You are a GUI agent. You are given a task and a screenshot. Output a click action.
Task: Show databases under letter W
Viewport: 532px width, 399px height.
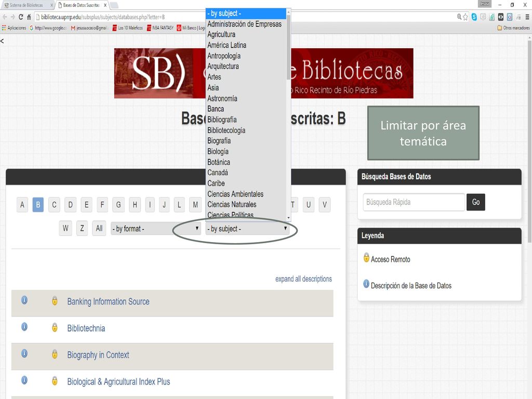tap(65, 229)
